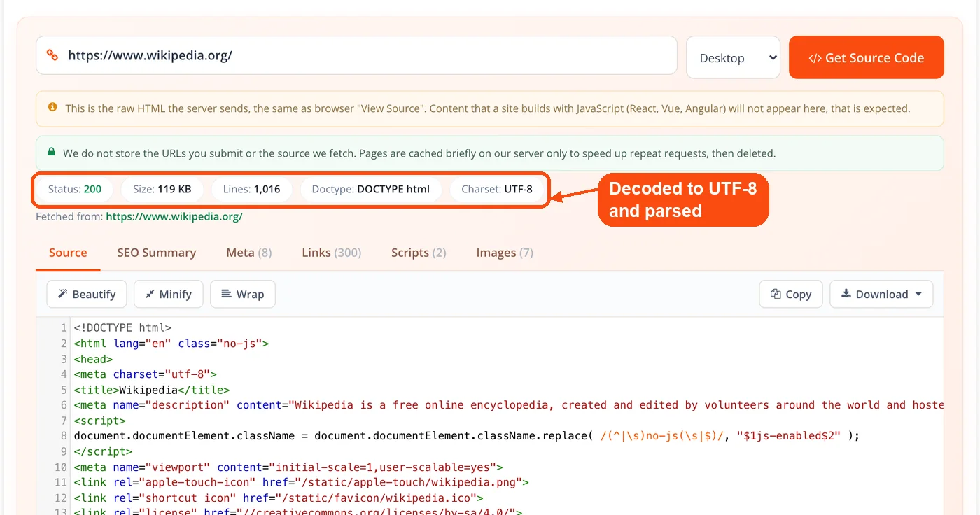
Task: Copy the source code
Action: pyautogui.click(x=791, y=294)
